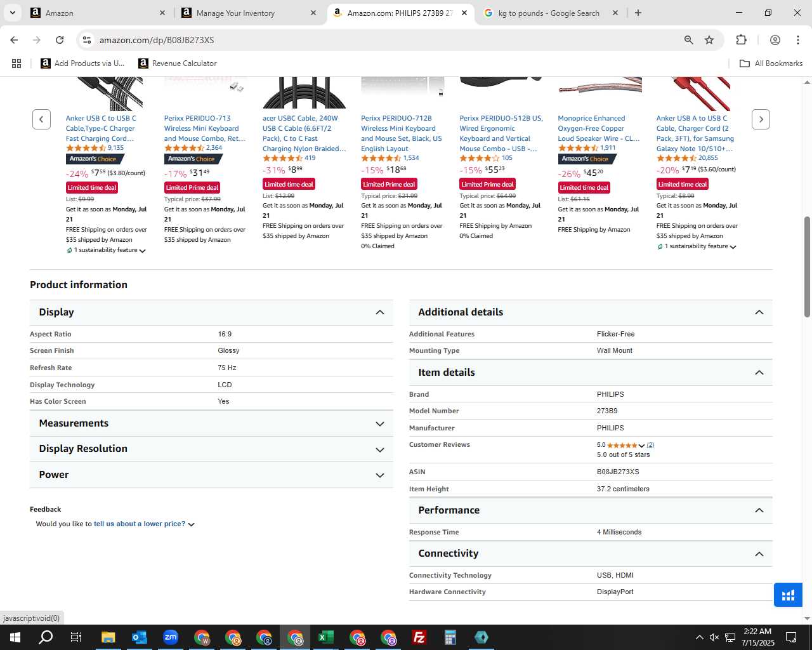
Task: Toggle the muted volume icon in tray
Action: tap(714, 637)
